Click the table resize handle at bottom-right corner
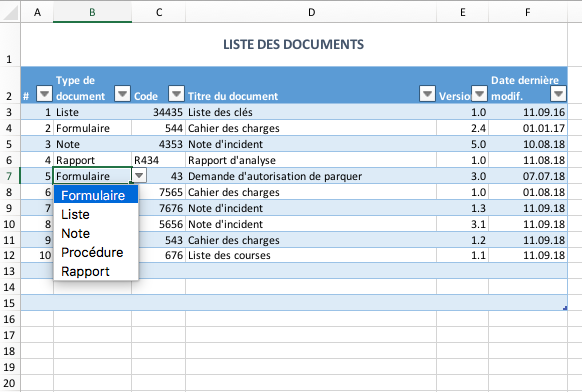 [565, 308]
